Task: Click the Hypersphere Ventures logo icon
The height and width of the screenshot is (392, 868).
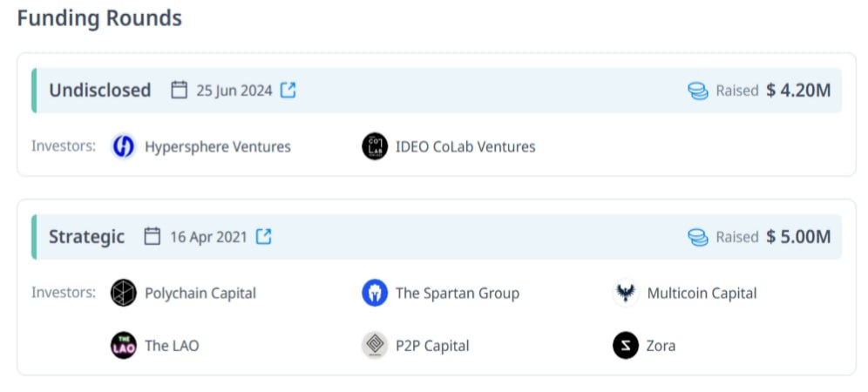Action: pos(124,146)
